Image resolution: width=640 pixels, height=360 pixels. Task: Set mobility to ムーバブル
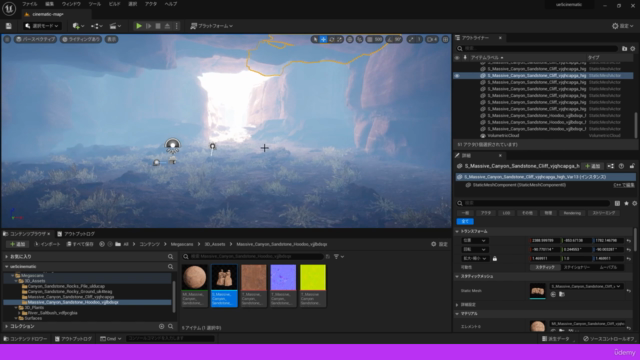point(608,267)
